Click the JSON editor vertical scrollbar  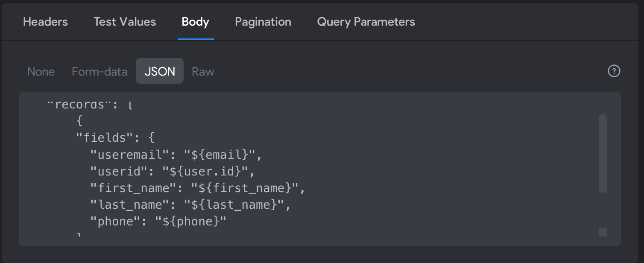[603, 154]
